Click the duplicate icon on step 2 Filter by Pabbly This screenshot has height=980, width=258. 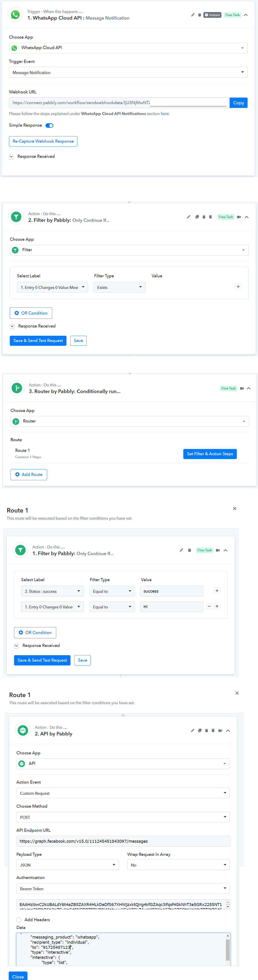[x=197, y=217]
